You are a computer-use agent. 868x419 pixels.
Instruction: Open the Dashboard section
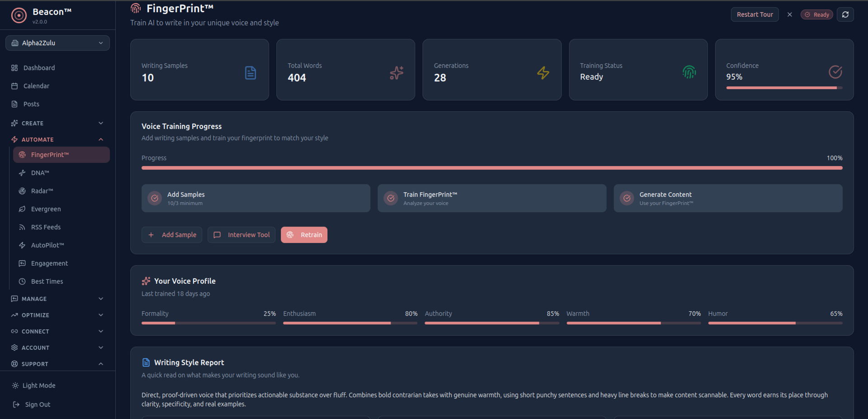point(39,67)
